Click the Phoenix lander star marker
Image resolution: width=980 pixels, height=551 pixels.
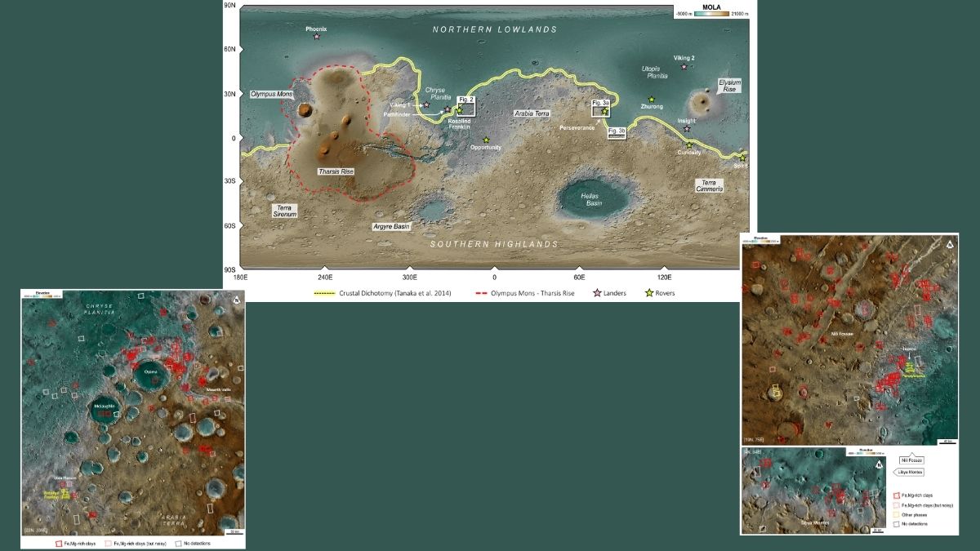point(317,37)
